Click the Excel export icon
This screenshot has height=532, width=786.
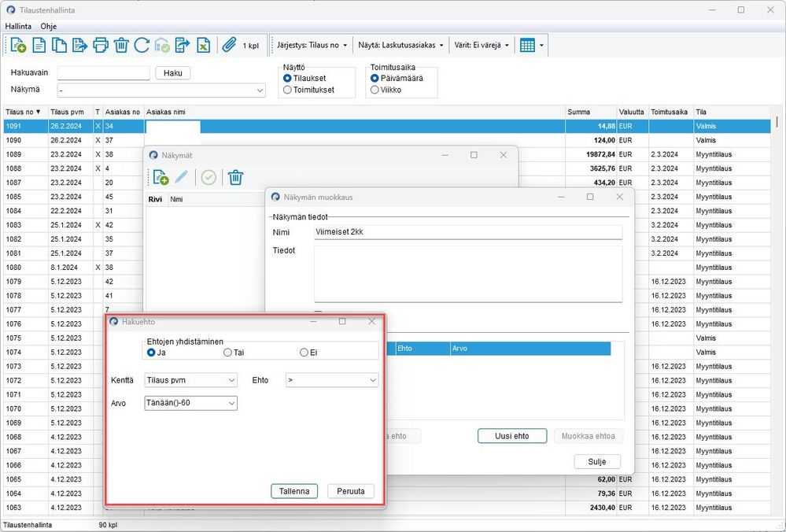tap(203, 45)
